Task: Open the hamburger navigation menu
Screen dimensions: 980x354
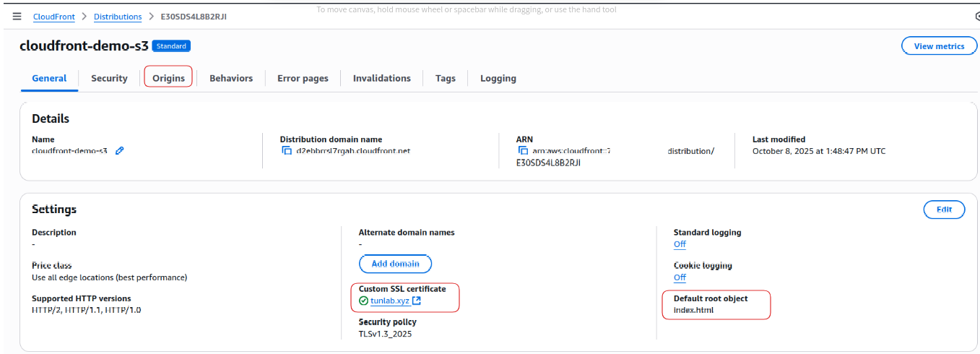Action: coord(17,16)
